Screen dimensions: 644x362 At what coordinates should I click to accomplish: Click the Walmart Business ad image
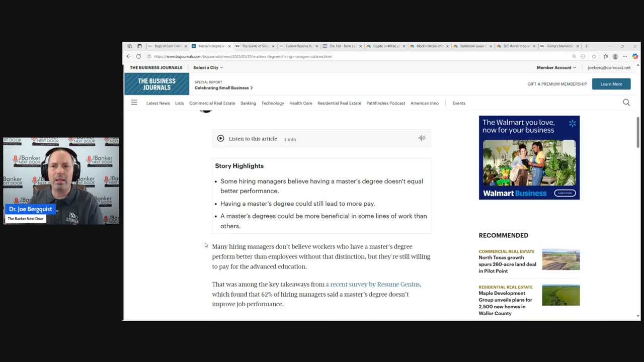[529, 157]
